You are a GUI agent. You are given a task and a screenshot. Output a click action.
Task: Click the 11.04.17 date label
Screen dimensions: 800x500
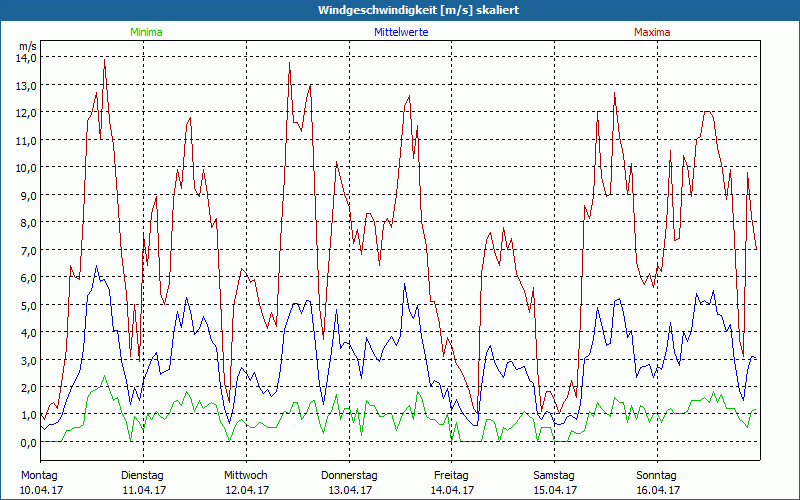pos(144,490)
